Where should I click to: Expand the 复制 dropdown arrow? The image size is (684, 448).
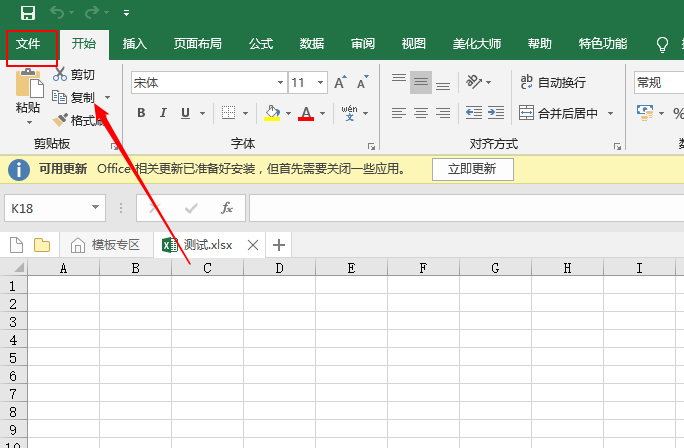[108, 97]
